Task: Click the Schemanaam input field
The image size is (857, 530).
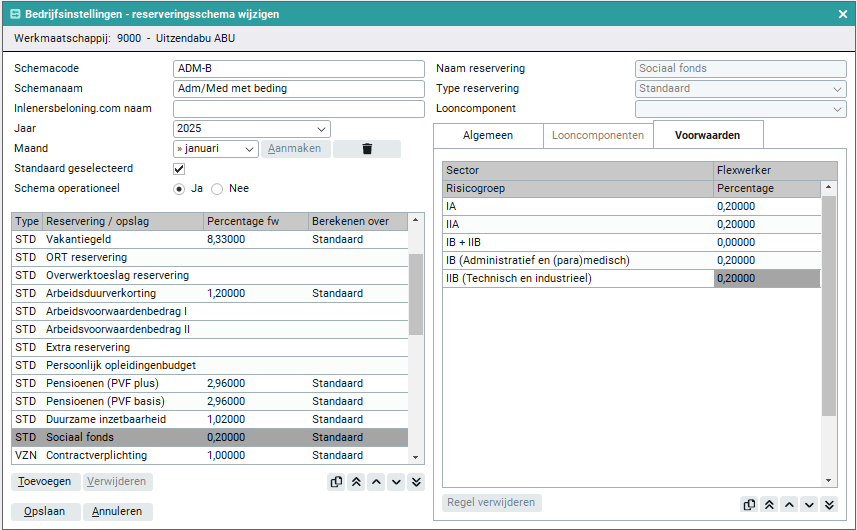Action: 298,89
